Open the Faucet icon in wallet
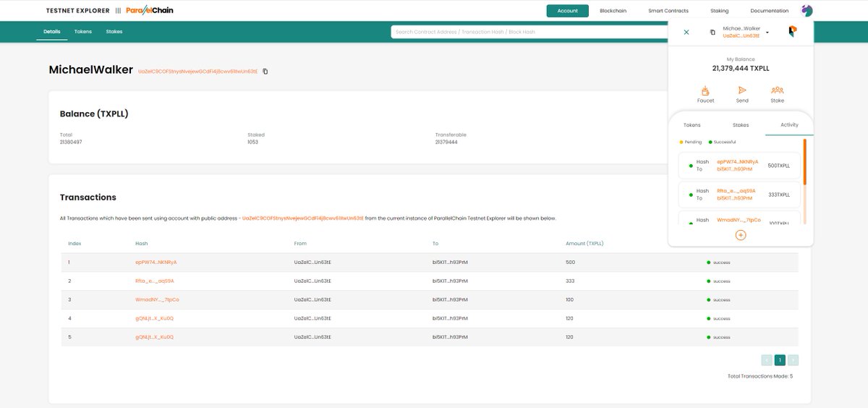 pos(705,90)
